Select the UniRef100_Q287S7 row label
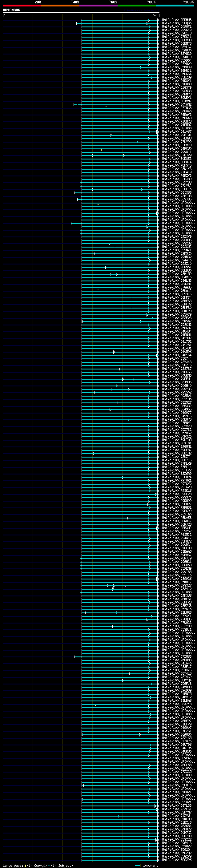 click(x=176, y=369)
